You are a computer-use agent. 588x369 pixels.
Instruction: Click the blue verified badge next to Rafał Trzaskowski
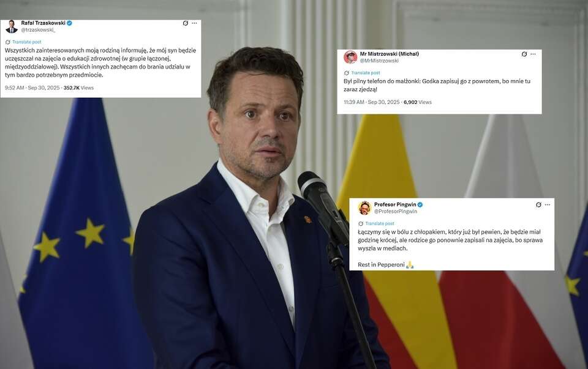click(x=69, y=23)
